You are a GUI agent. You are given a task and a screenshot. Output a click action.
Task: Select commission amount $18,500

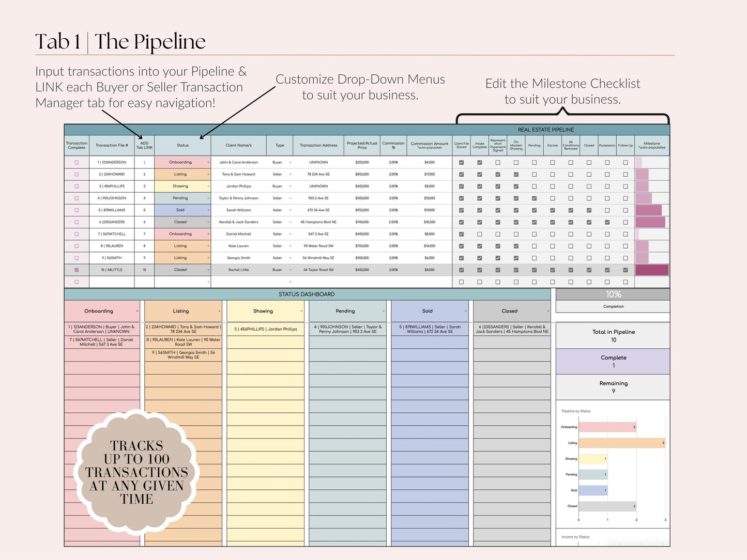(x=430, y=222)
